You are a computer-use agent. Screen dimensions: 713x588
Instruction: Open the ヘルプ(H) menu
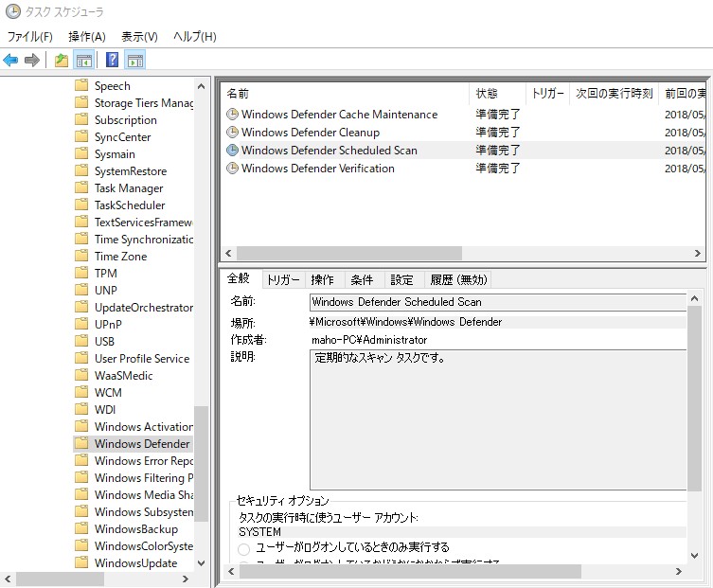pyautogui.click(x=195, y=36)
